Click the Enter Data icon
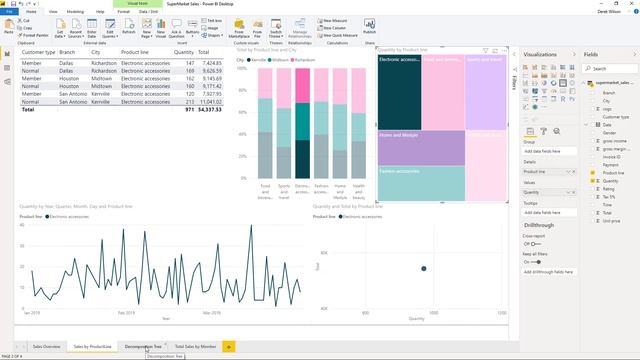This screenshot has height=360, width=640. [x=92, y=28]
